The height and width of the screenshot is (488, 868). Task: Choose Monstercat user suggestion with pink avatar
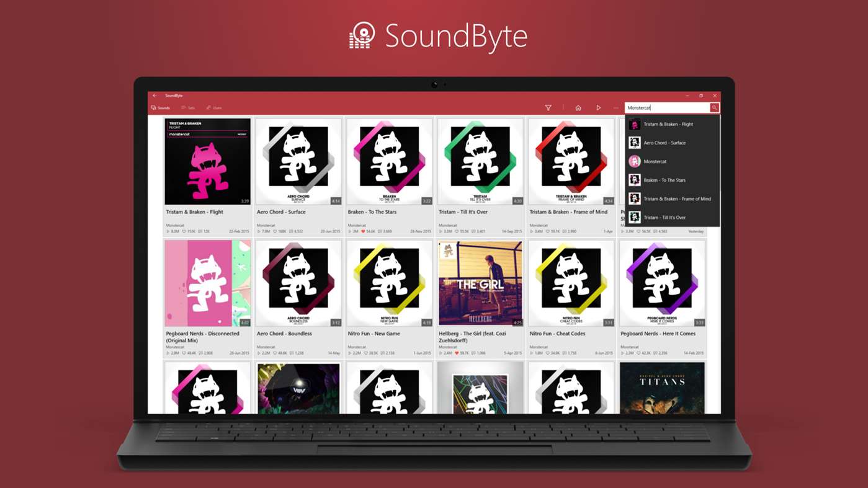click(673, 161)
